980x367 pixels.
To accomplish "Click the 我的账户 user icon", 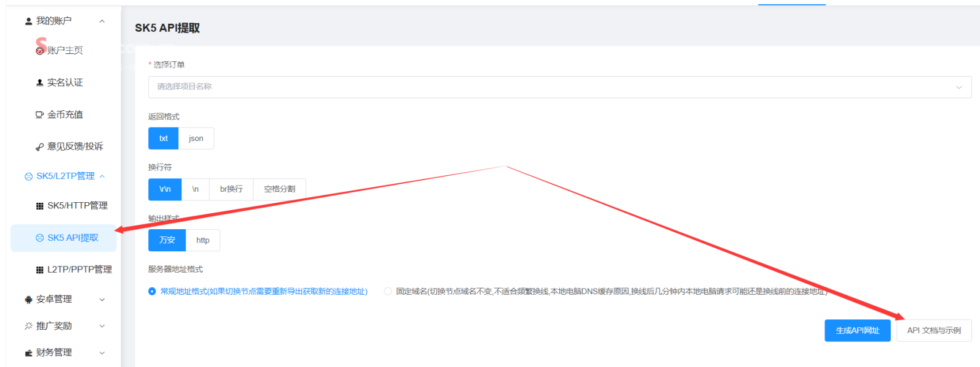I will [x=28, y=21].
